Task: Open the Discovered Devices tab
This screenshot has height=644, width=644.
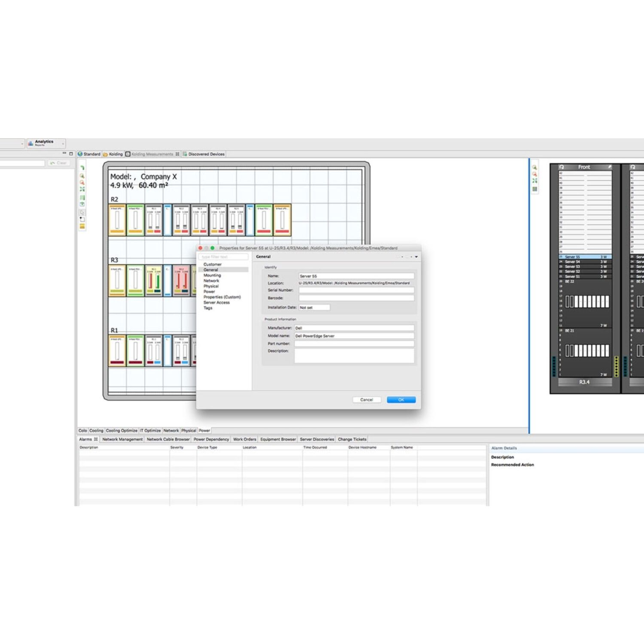Action: (204, 154)
